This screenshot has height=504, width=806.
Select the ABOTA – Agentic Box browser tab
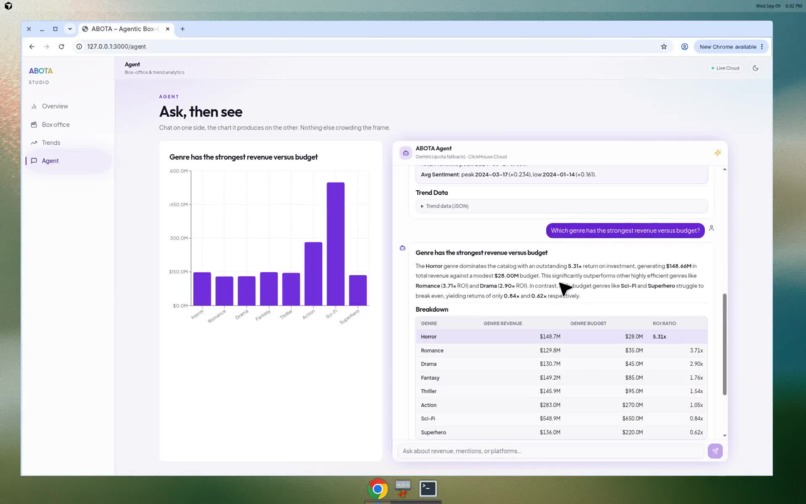125,29
